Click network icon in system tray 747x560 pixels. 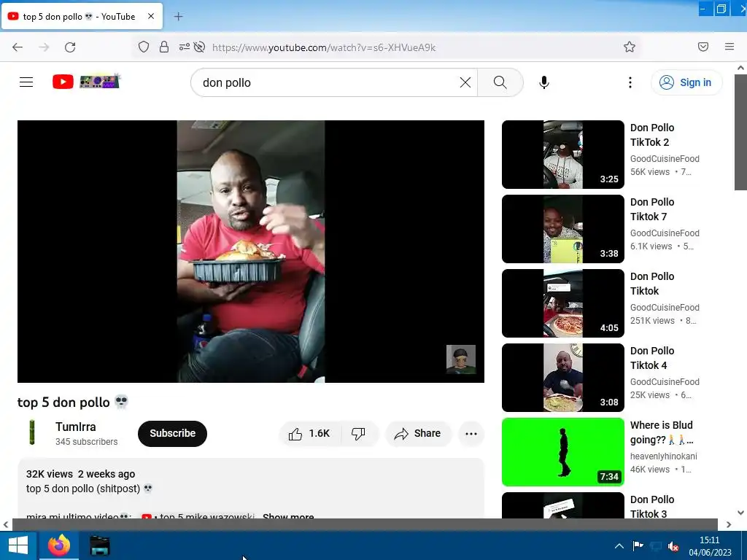click(x=656, y=545)
